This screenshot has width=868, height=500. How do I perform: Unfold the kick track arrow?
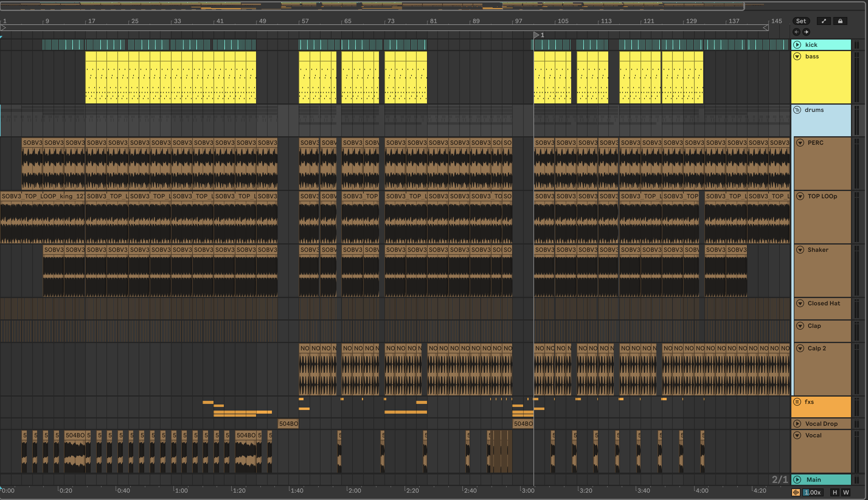(x=797, y=45)
